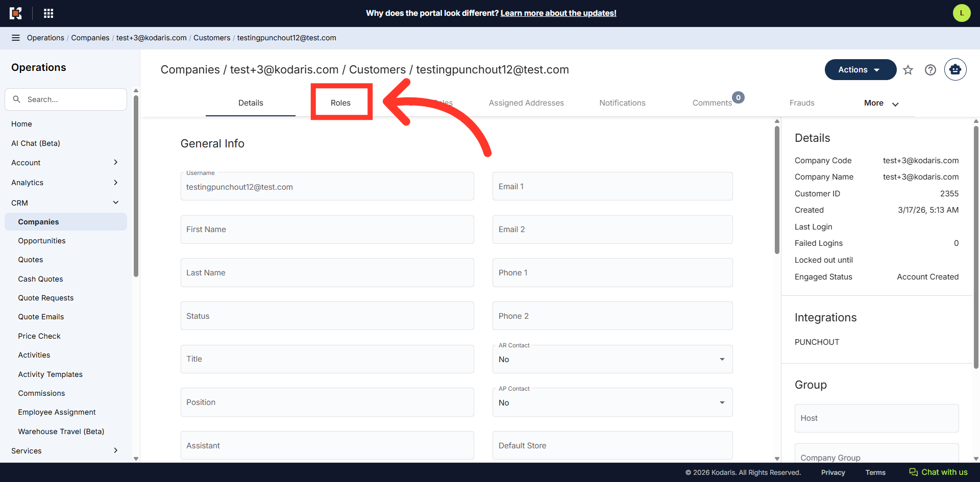
Task: Click the Kodaris logo icon
Action: (x=16, y=13)
